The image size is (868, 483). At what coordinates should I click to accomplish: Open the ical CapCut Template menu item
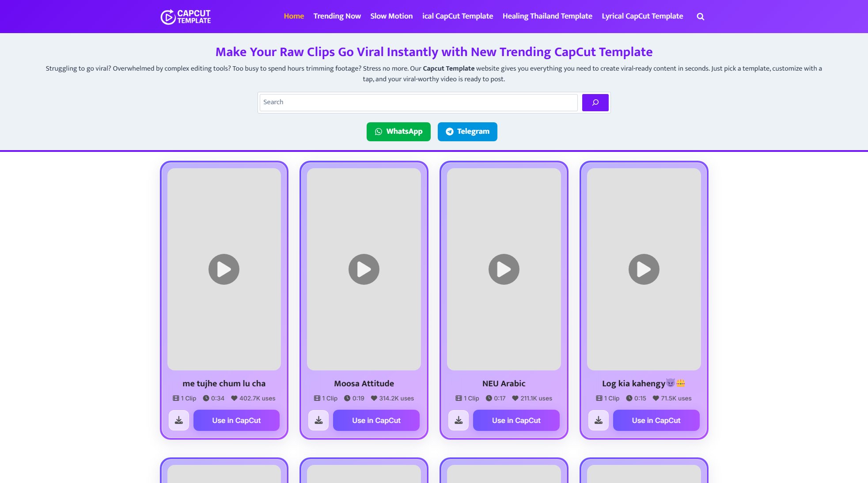tap(458, 16)
